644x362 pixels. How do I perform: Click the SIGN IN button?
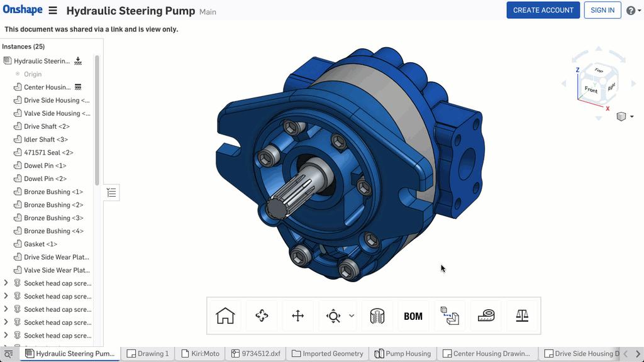pos(602,10)
